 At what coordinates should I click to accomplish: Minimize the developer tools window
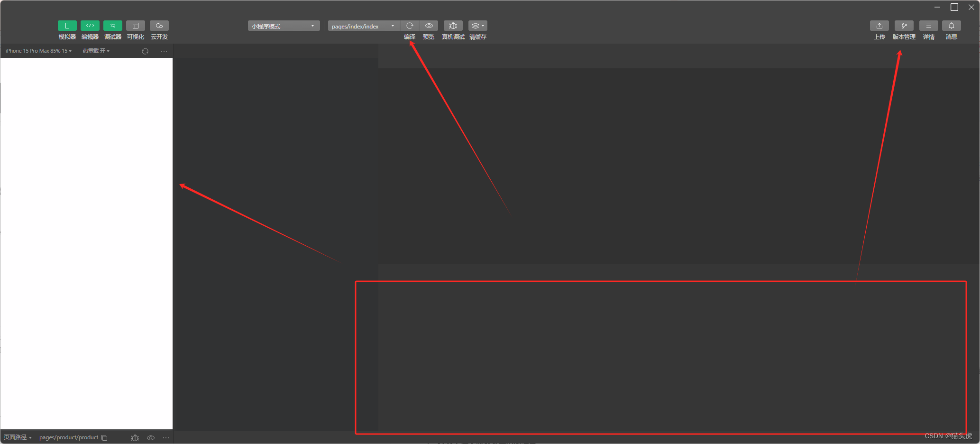[x=937, y=7]
